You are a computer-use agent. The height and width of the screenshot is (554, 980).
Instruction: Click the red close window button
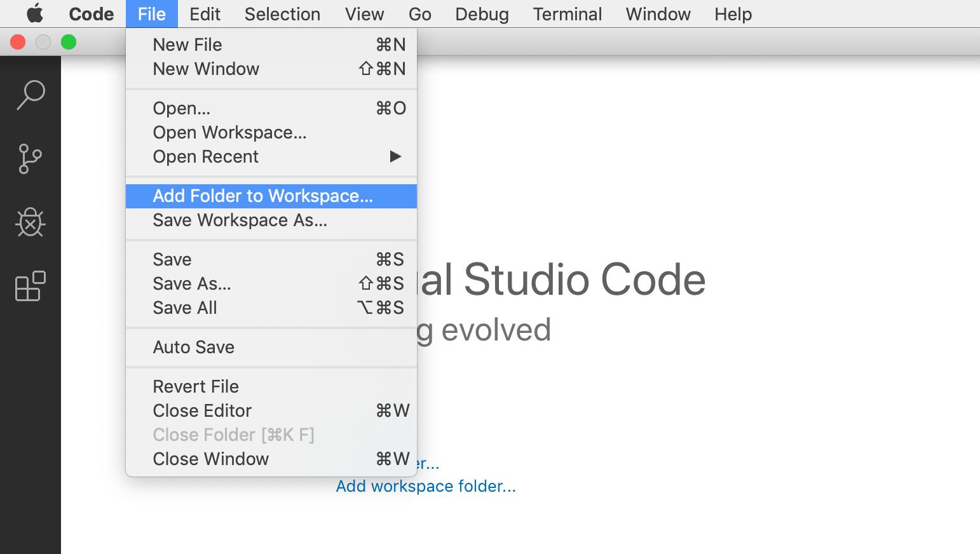pyautogui.click(x=18, y=42)
